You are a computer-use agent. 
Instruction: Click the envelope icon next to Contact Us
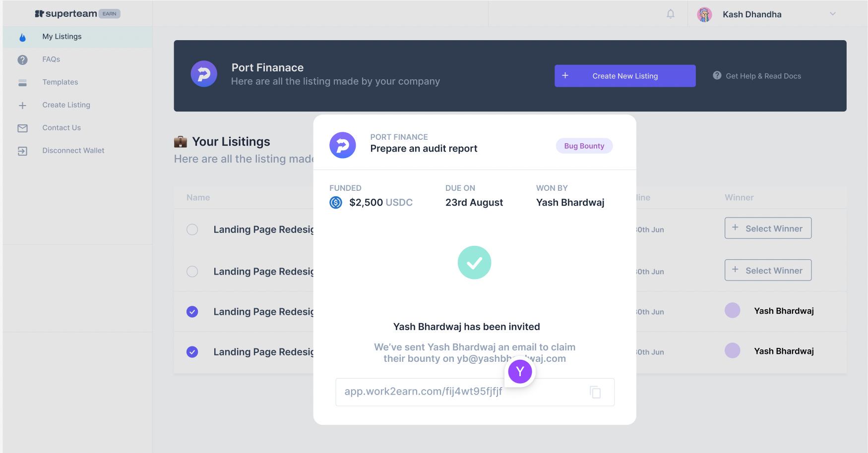pyautogui.click(x=22, y=128)
